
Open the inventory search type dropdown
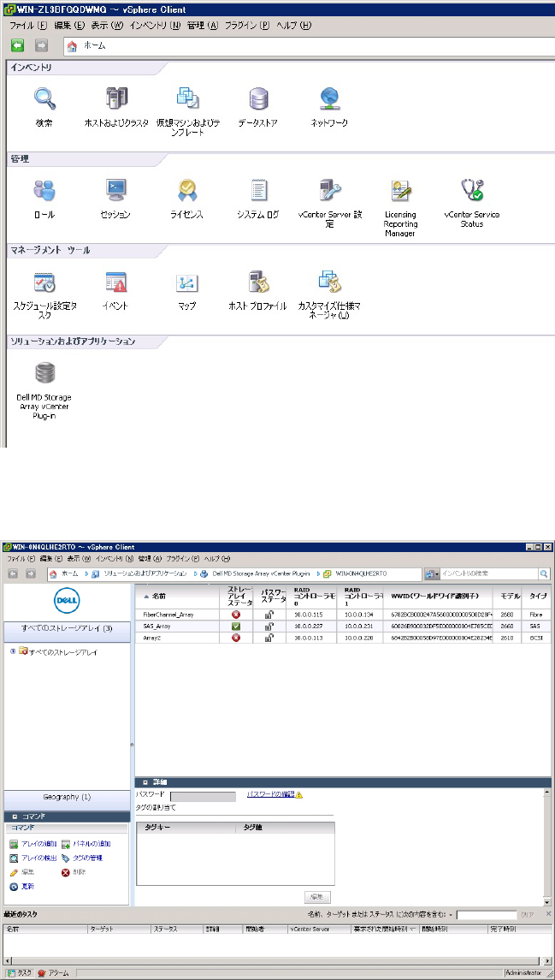(432, 573)
